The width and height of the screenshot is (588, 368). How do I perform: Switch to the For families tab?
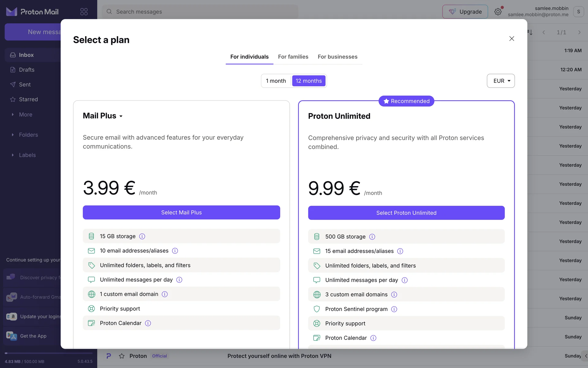pos(293,57)
